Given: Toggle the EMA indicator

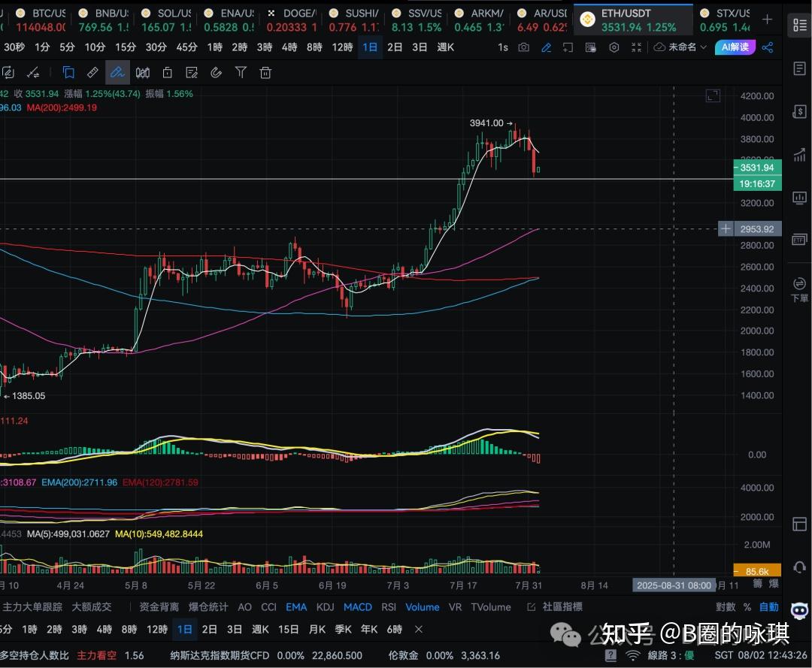Looking at the screenshot, I should (x=296, y=607).
